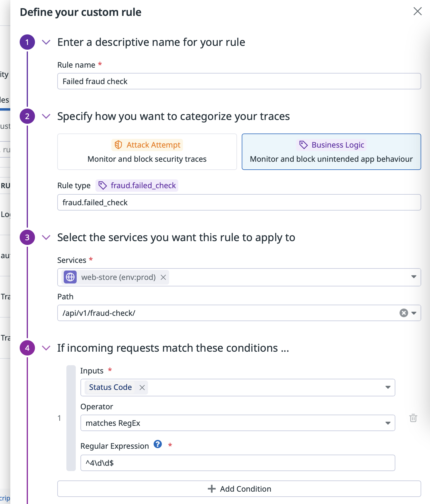Click the web-store globe service icon
430x504 pixels.
[x=70, y=277]
